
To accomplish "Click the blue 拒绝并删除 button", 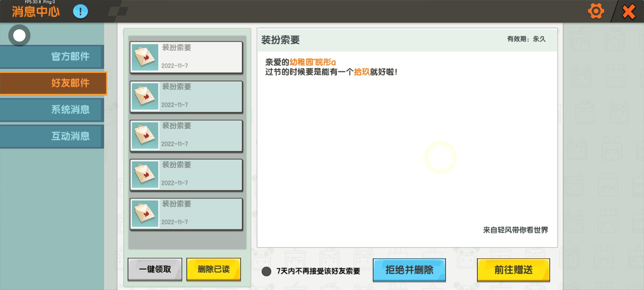I will [x=409, y=270].
